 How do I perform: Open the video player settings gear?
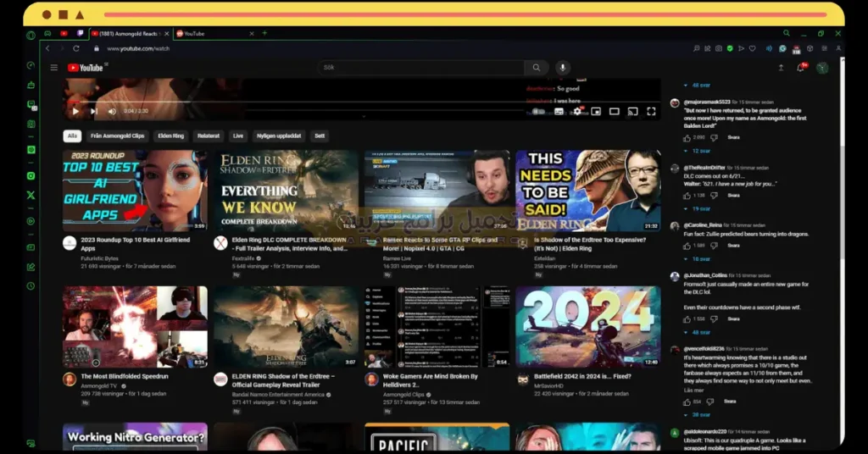(x=577, y=111)
